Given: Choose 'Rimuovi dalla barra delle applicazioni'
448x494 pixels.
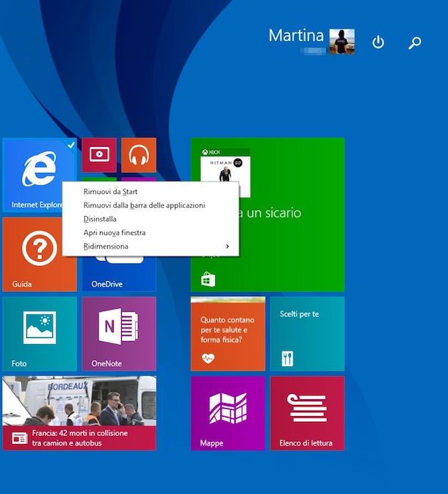Looking at the screenshot, I should (x=145, y=205).
